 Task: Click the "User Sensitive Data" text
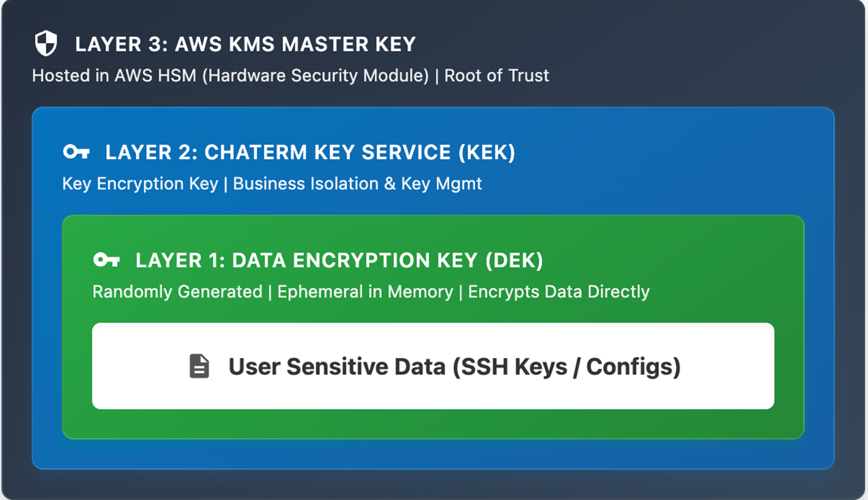(337, 367)
